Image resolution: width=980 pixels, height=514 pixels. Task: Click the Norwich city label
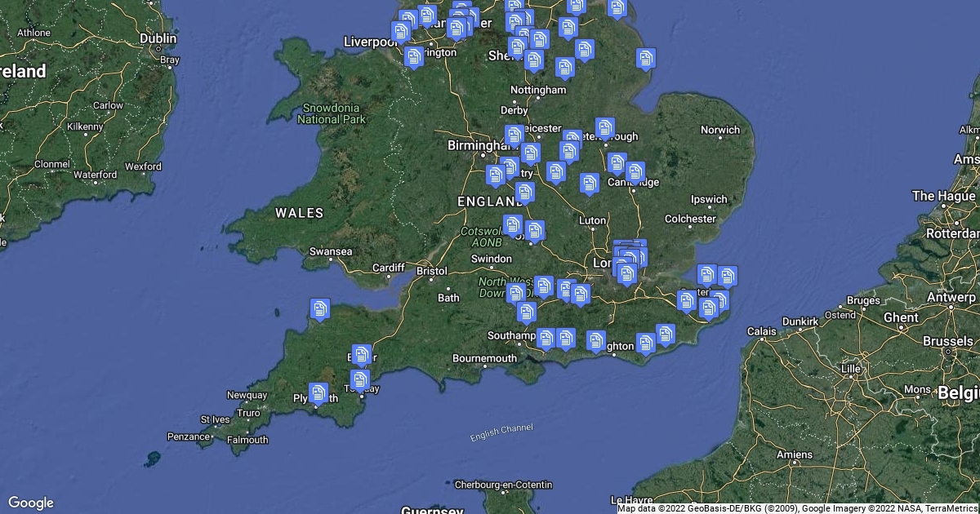(719, 130)
